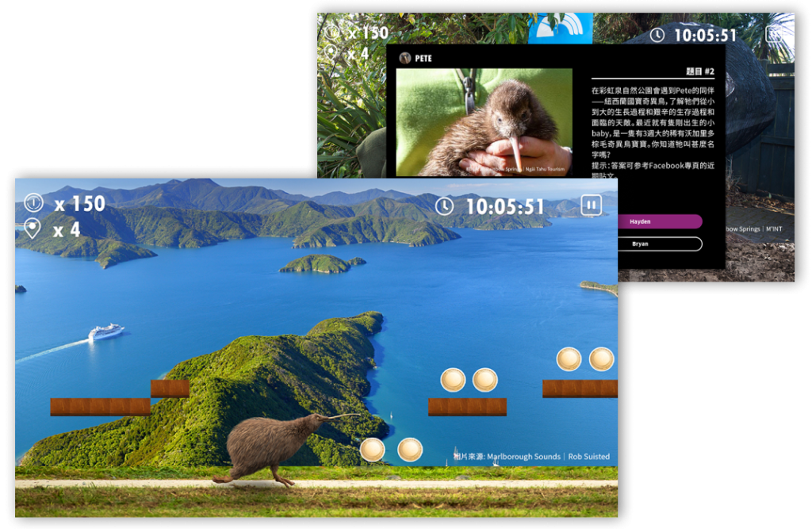Collect the left coin above the middle wooden platform
The image size is (812, 529).
(x=453, y=380)
